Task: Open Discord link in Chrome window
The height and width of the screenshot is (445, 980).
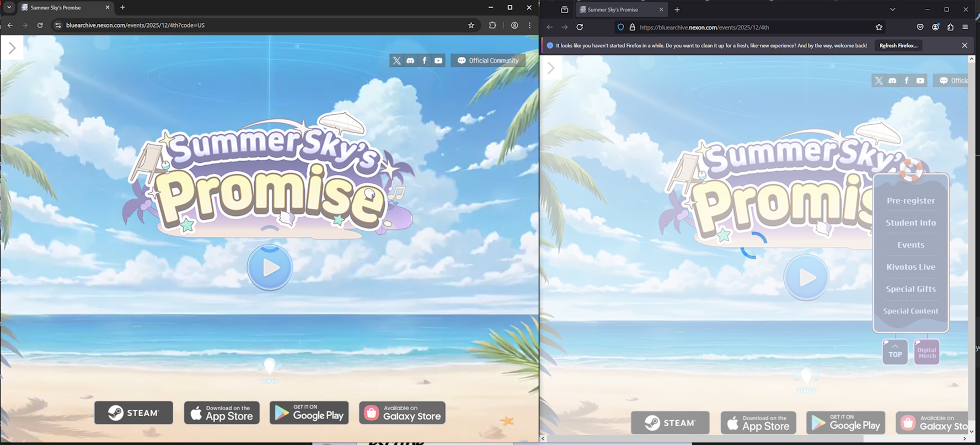Action: 410,61
